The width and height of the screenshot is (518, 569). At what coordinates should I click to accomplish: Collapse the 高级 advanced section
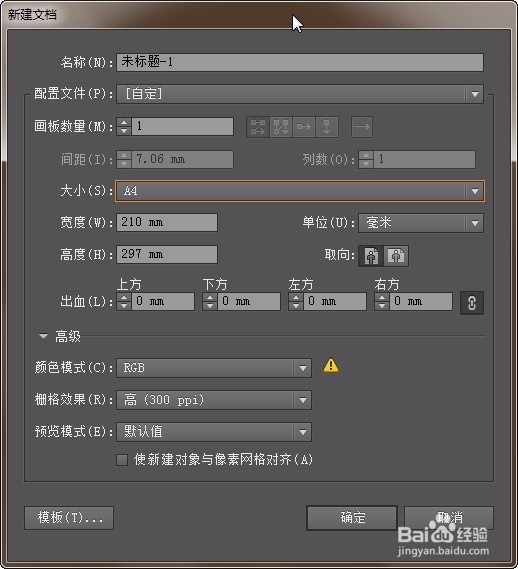click(43, 336)
